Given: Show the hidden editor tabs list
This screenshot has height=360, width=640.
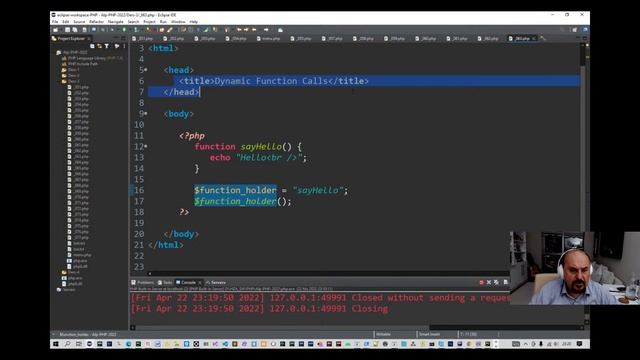Looking at the screenshot, I should (x=543, y=38).
